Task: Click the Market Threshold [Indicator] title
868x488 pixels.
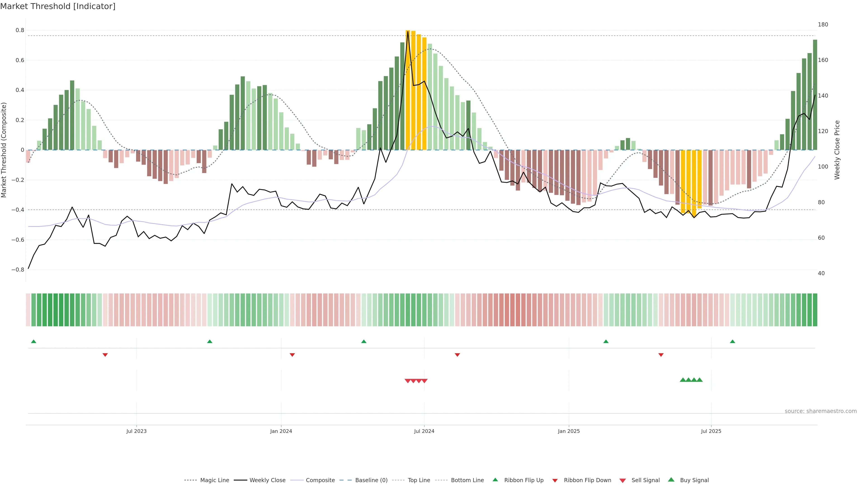Action: 58,6
